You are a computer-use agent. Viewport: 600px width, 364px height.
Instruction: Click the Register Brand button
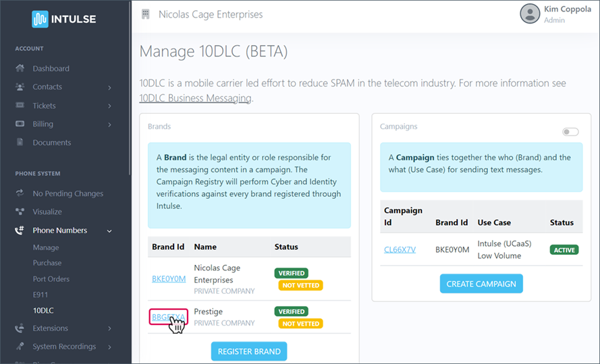tap(249, 351)
